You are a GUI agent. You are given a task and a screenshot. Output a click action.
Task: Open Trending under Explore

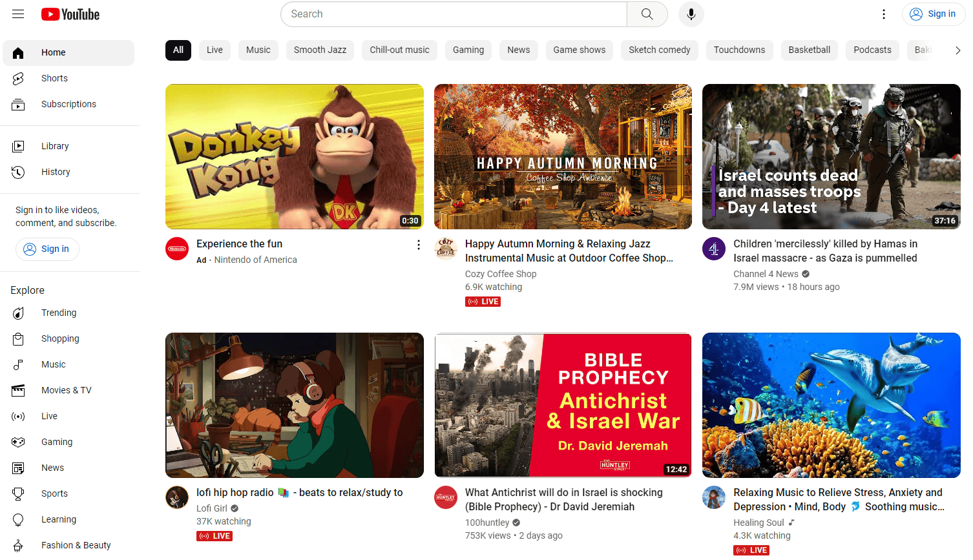pyautogui.click(x=68, y=313)
